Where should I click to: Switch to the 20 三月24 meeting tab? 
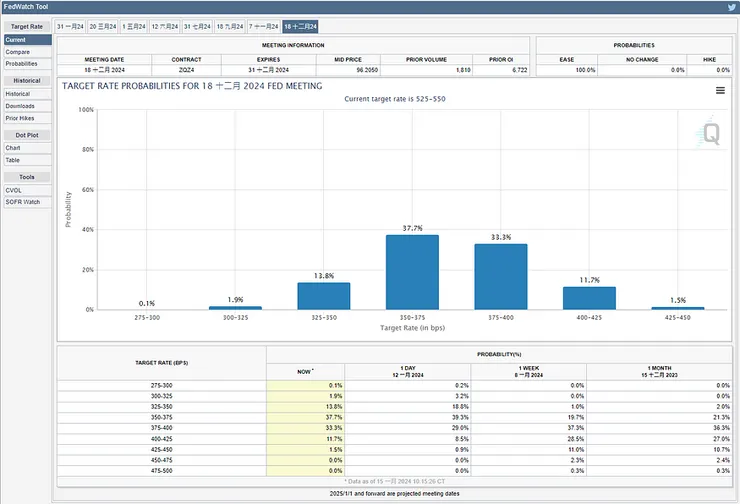(x=103, y=24)
